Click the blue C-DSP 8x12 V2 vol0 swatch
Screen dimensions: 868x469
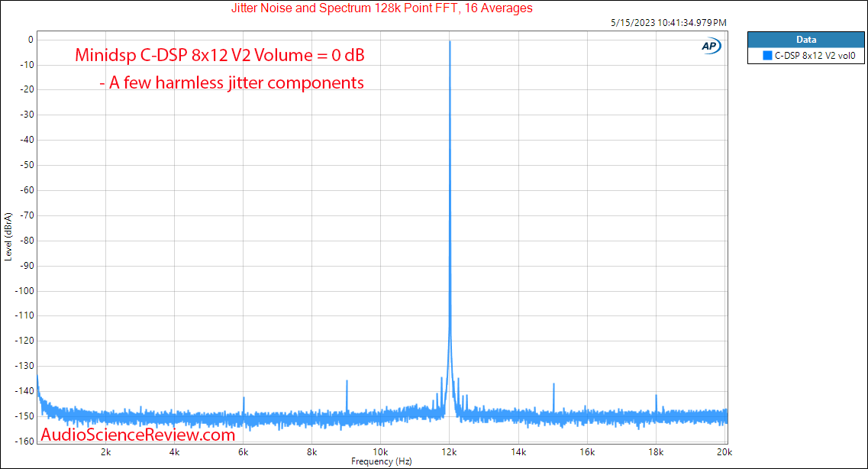click(767, 55)
